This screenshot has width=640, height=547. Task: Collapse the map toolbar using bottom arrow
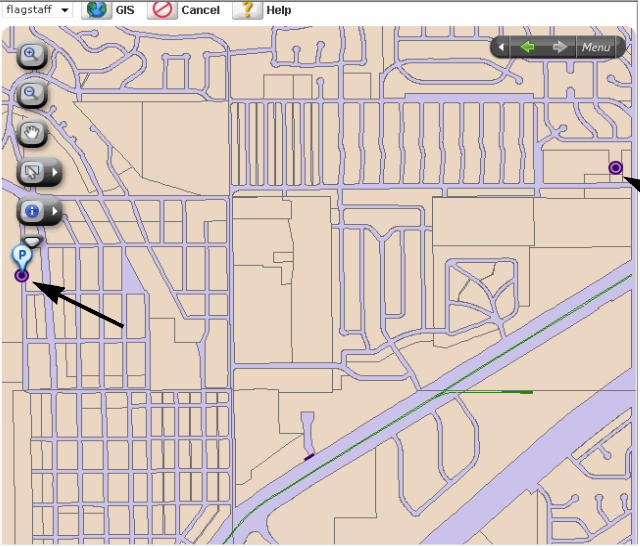click(33, 241)
